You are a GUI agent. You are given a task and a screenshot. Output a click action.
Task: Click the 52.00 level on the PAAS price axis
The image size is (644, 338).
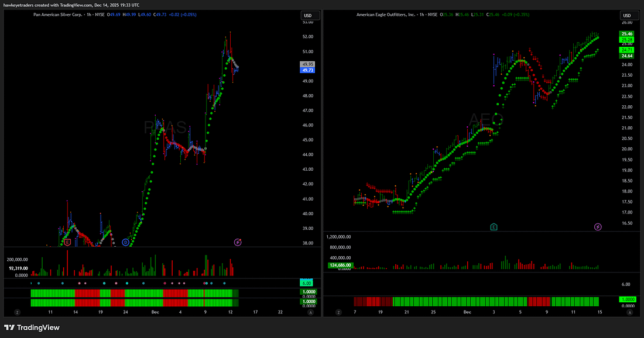[307, 36]
